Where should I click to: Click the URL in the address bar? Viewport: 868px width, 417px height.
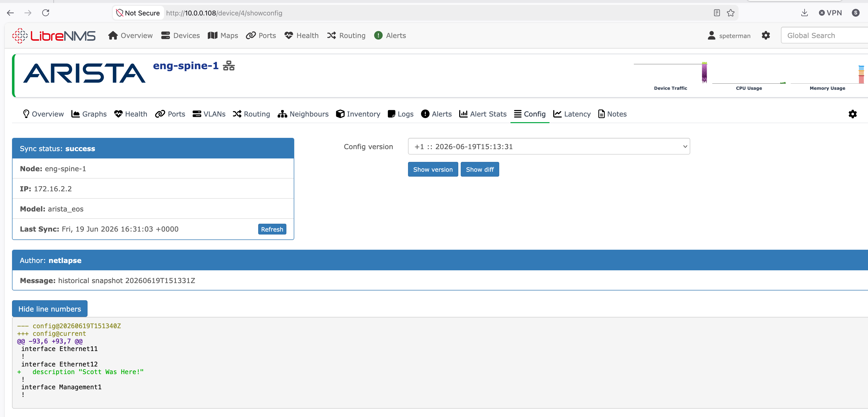coord(224,13)
